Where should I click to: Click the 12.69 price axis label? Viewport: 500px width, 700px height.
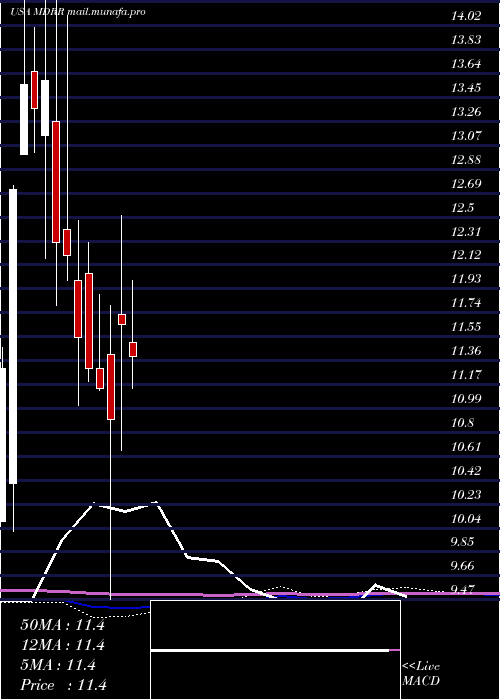pyautogui.click(x=466, y=183)
